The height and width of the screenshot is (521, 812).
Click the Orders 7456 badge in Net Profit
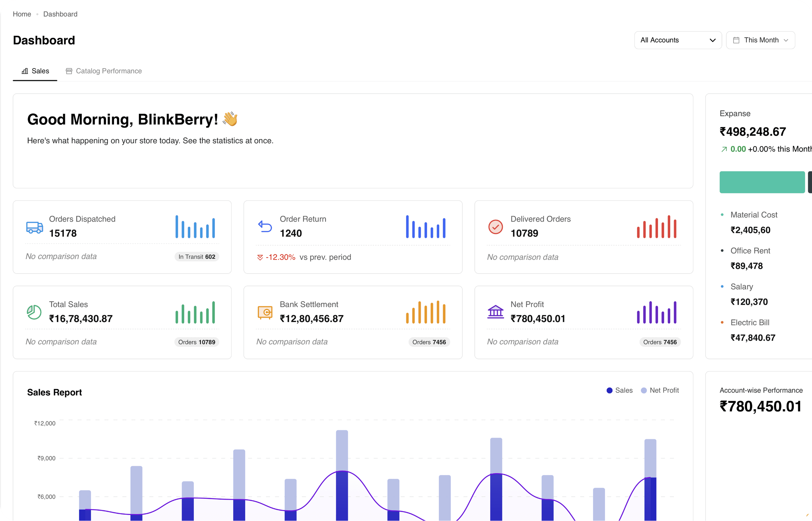point(660,342)
